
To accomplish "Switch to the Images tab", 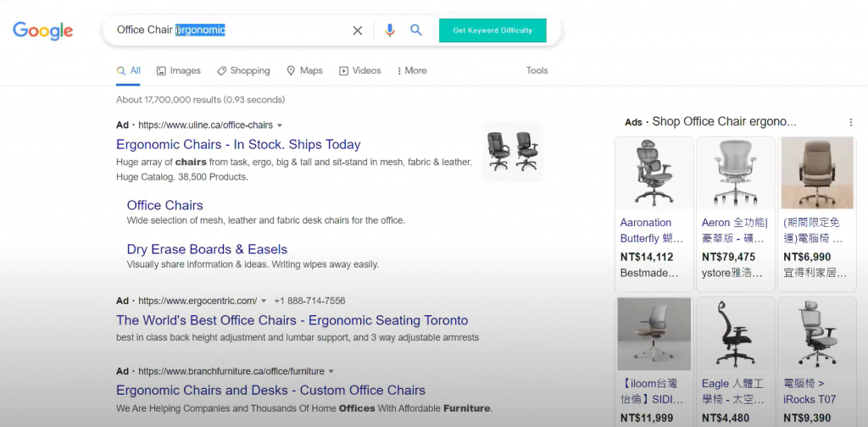I will tap(179, 71).
